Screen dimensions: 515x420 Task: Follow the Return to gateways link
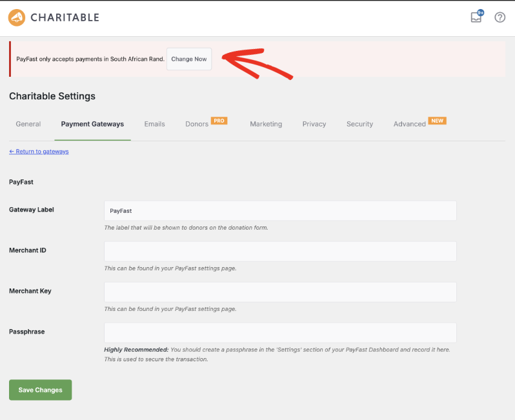[x=39, y=152]
